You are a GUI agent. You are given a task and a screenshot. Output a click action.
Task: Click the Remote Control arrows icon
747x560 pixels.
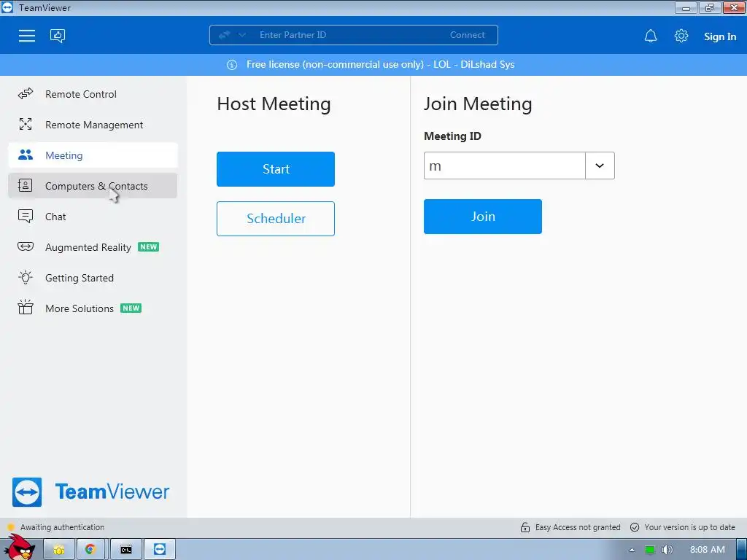coord(26,94)
